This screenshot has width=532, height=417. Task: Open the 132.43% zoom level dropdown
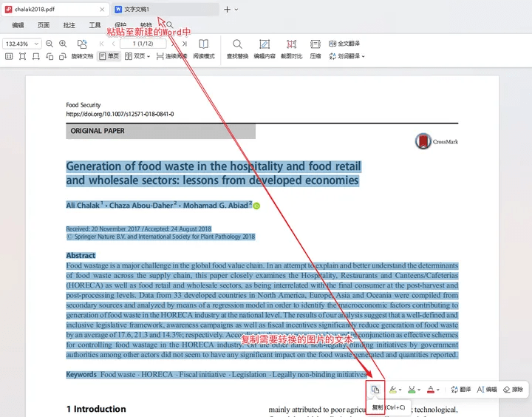point(21,44)
